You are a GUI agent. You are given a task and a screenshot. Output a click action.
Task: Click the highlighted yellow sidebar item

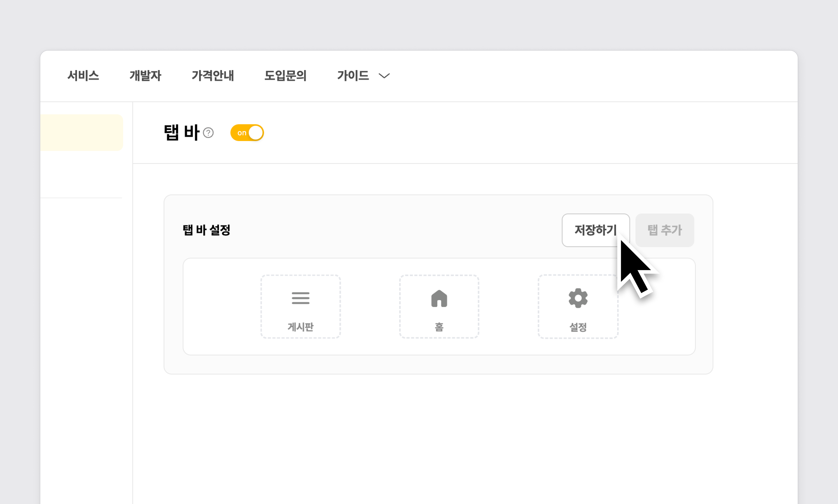point(82,133)
